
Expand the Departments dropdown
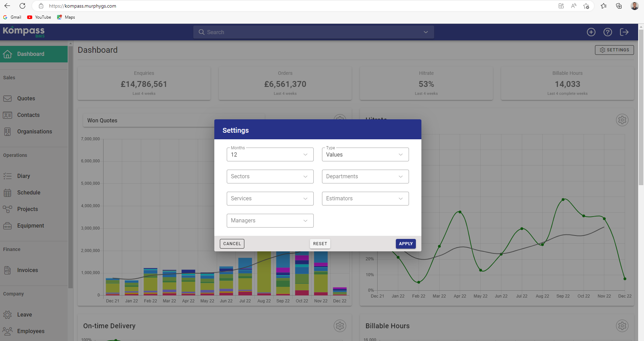point(365,177)
